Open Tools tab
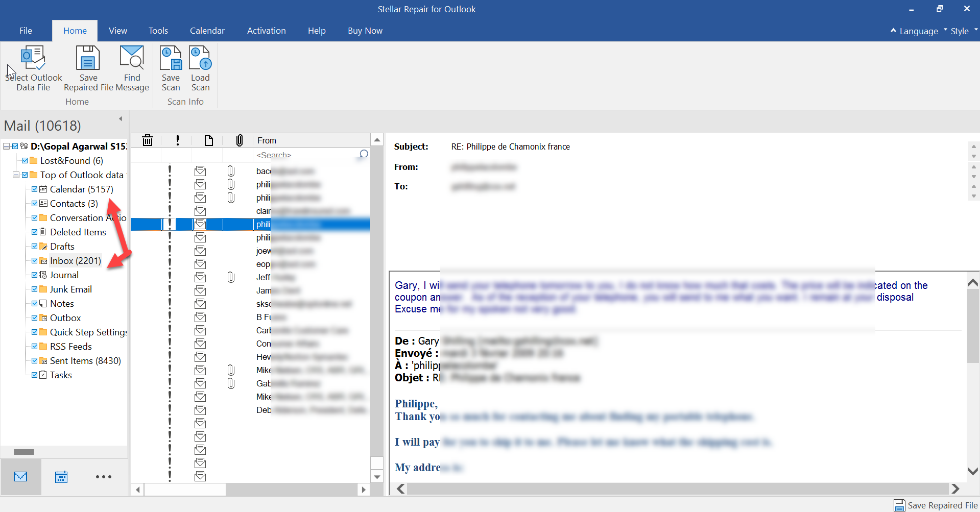 point(158,31)
